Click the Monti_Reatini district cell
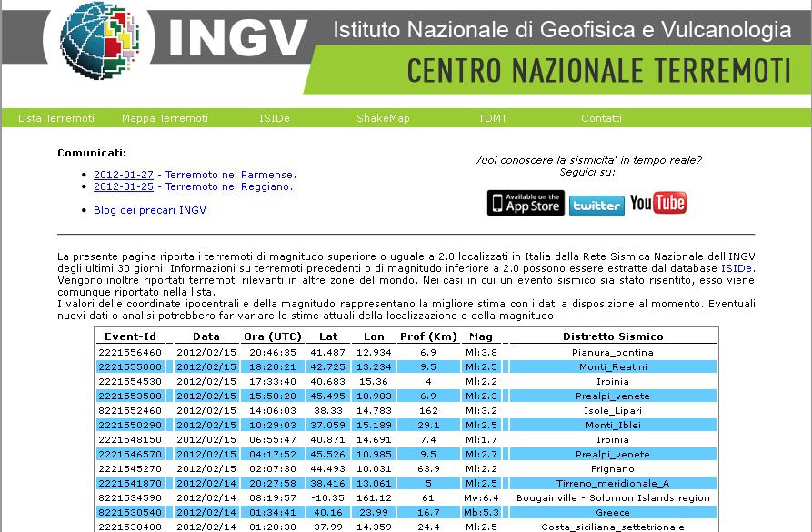The height and width of the screenshot is (532, 812). click(613, 366)
